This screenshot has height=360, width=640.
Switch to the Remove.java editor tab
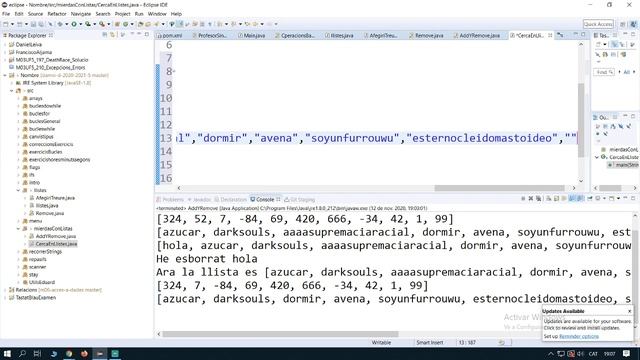coord(426,36)
